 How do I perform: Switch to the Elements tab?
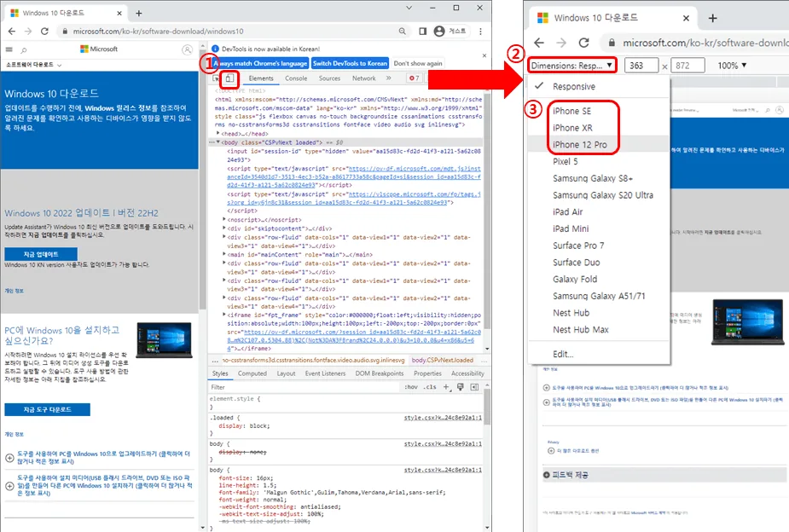(261, 78)
